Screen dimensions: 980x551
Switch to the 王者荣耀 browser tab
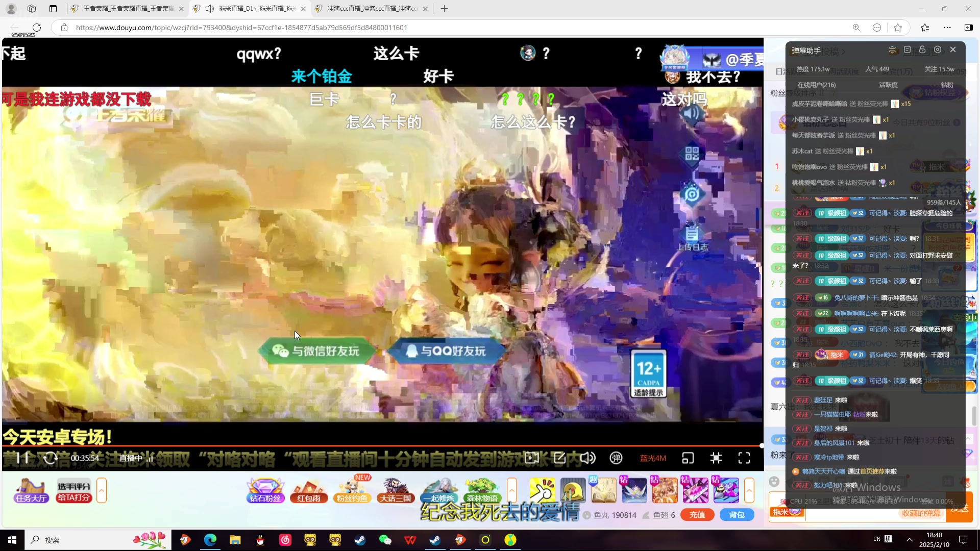pos(128,9)
